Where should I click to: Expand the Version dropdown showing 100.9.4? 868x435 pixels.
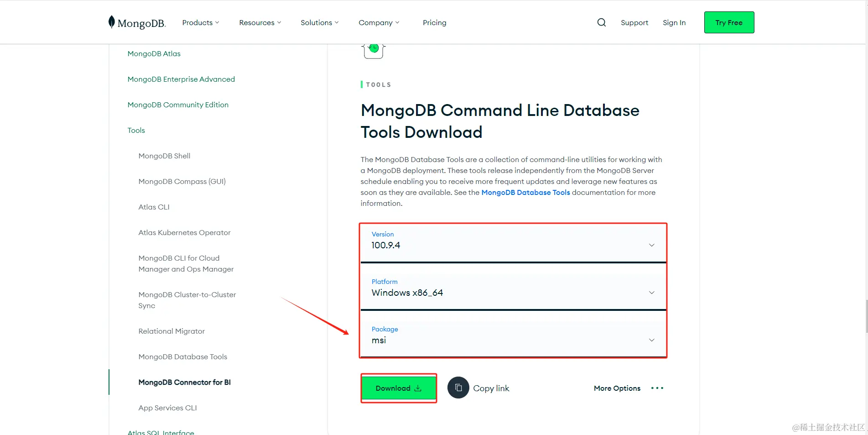click(x=651, y=245)
